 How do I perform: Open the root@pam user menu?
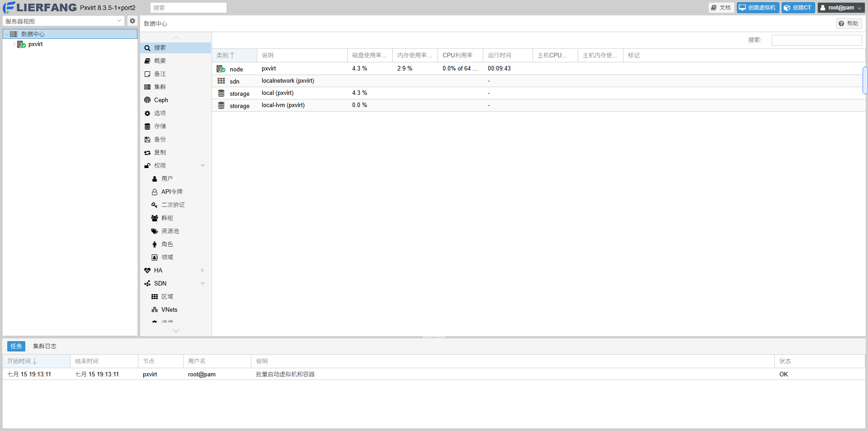tap(841, 8)
